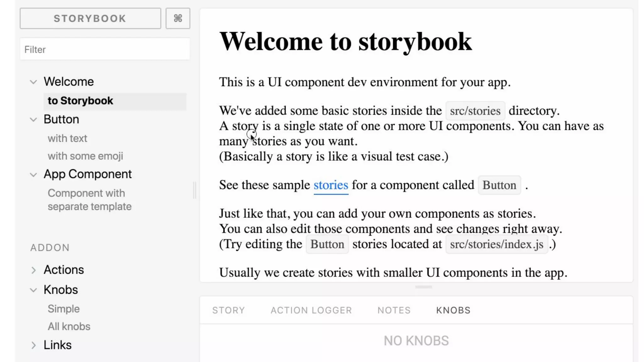The image size is (644, 362).
Task: Click the Welcome group label
Action: [69, 82]
